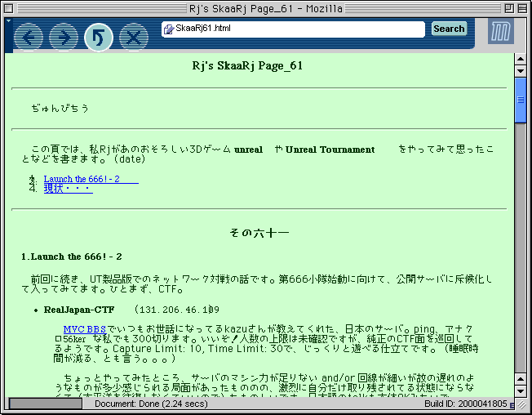Image resolution: width=532 pixels, height=415 pixels.
Task: Click the scroll up arrow at the scrollbar bottom
Action: click(x=521, y=379)
